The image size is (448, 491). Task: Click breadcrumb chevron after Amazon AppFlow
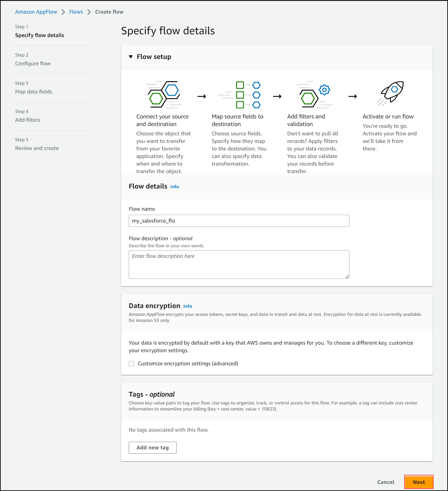tap(63, 12)
